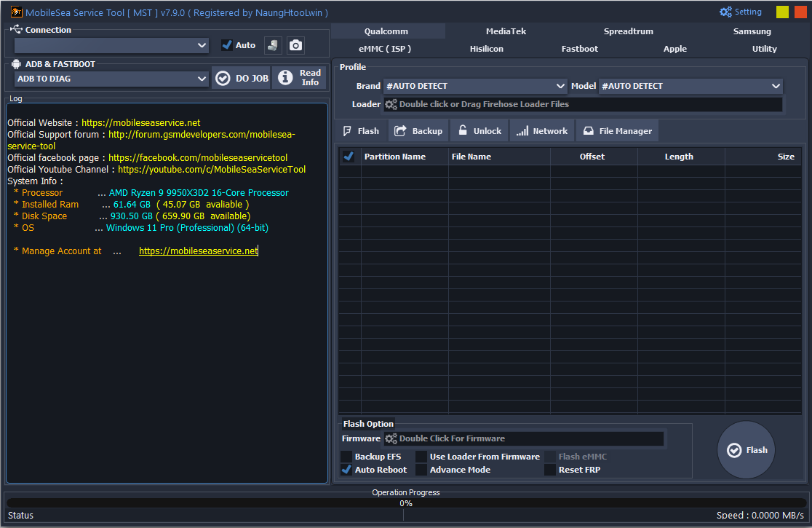Click the Android ADB & FASTBOOT icon
The image size is (812, 528).
[x=16, y=64]
